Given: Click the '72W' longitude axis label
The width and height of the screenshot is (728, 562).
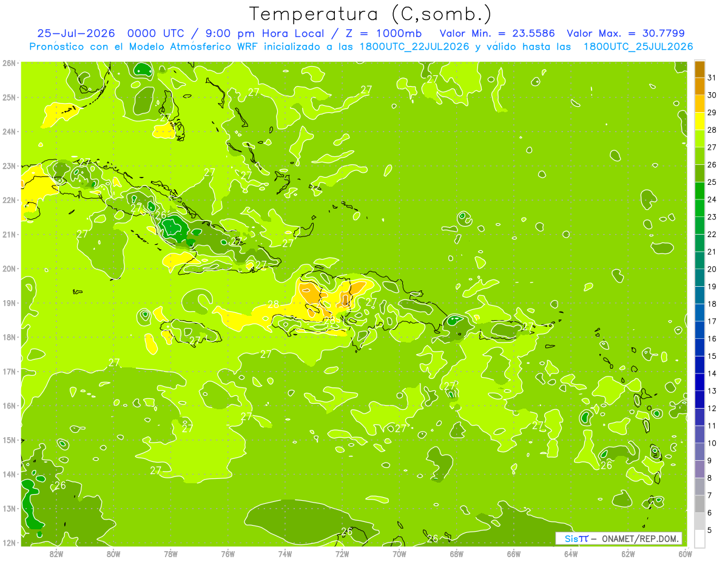Looking at the screenshot, I should click(x=342, y=554).
